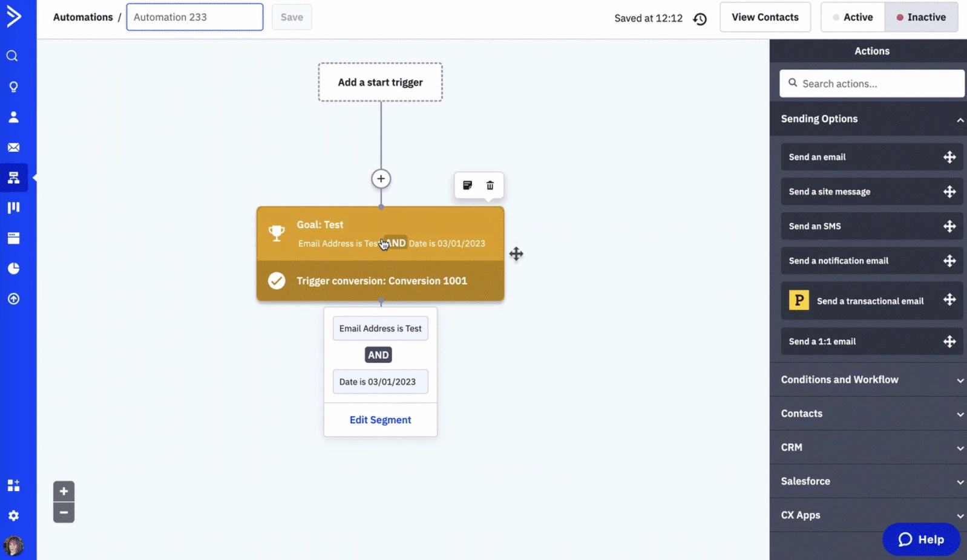967x560 pixels.
Task: Select the Send an email action
Action: pyautogui.click(x=871, y=157)
